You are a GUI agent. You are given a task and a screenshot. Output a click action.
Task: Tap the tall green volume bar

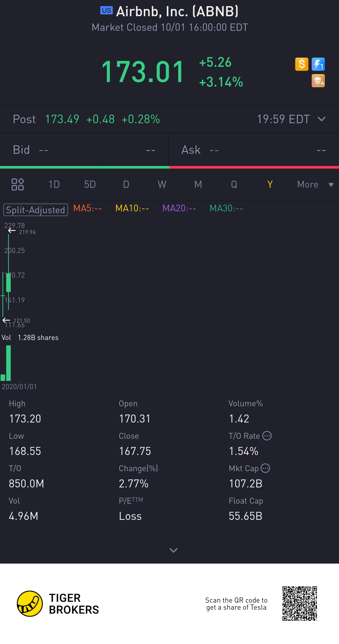(8, 363)
